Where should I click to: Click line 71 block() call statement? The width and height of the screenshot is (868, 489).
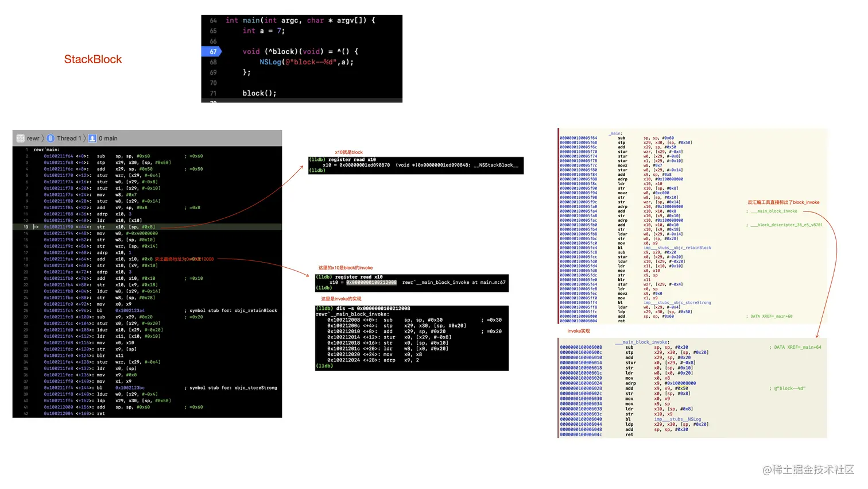point(259,93)
